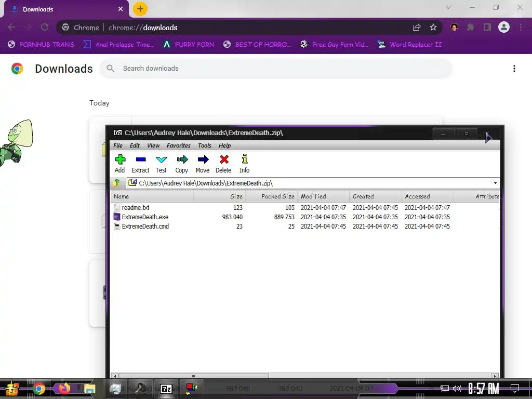Select ExtremeDeath.cmd in the file list
Screen dimensions: 532x399
145,227
